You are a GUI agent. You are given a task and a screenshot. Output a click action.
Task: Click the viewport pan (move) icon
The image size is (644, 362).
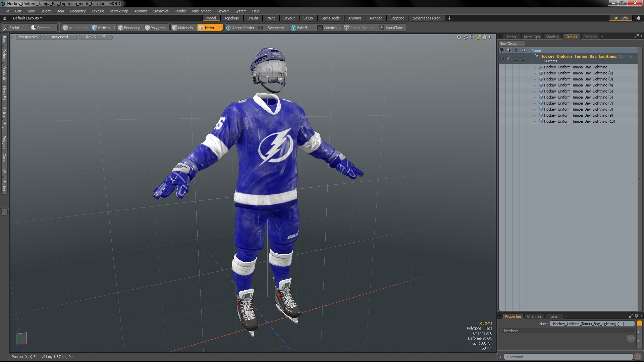(459, 37)
